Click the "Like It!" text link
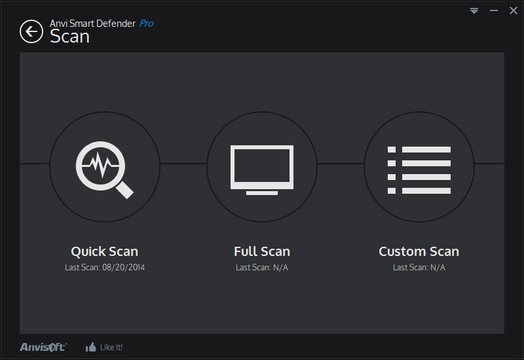 pyautogui.click(x=111, y=347)
